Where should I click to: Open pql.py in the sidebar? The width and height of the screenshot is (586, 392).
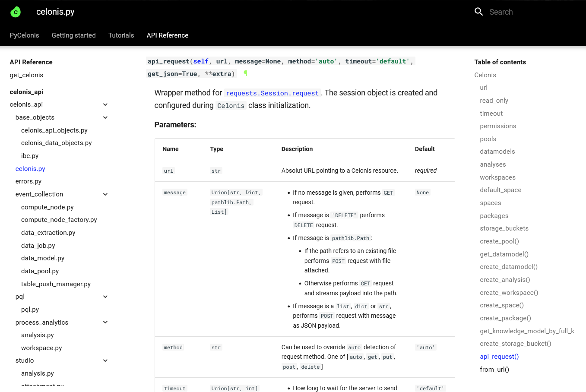point(30,310)
